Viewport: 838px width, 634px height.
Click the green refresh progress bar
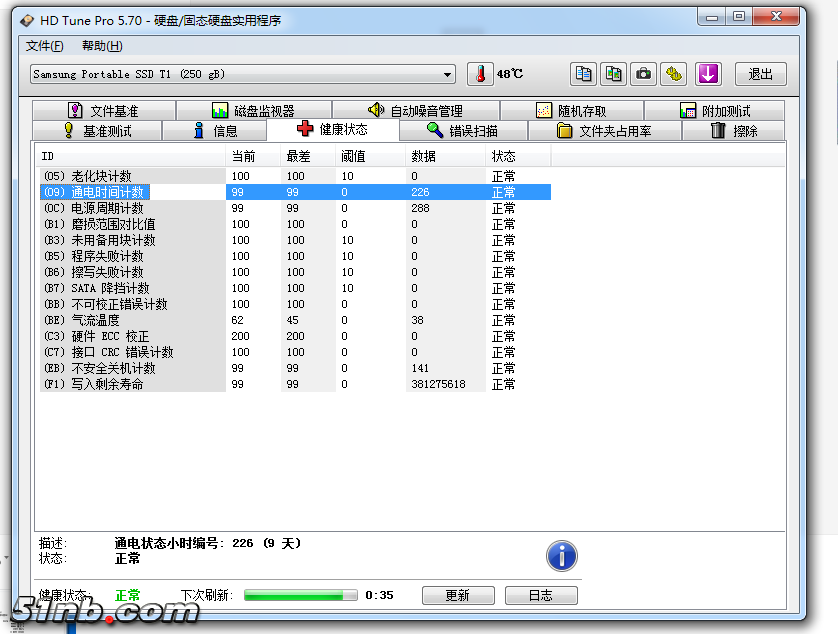pos(300,595)
